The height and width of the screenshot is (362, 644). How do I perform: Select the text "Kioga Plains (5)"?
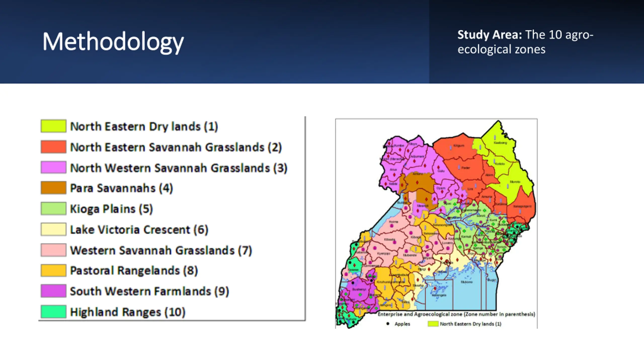(111, 209)
